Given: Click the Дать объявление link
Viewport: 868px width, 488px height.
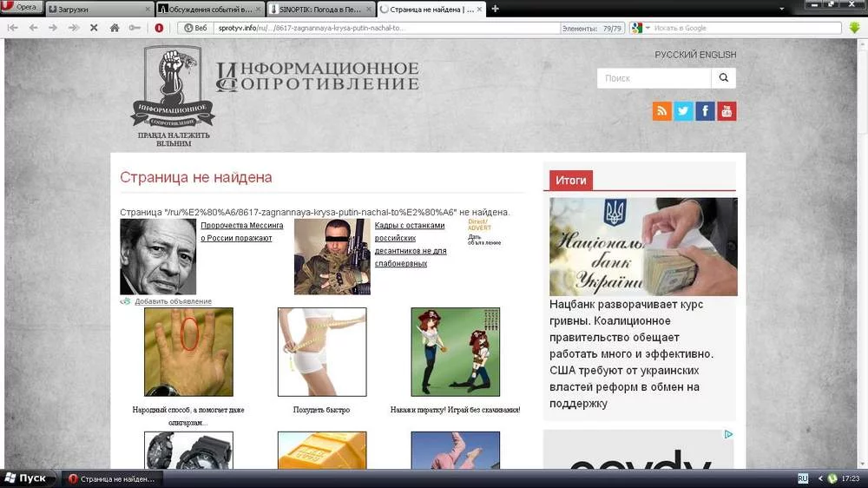Looking at the screenshot, I should [x=484, y=240].
